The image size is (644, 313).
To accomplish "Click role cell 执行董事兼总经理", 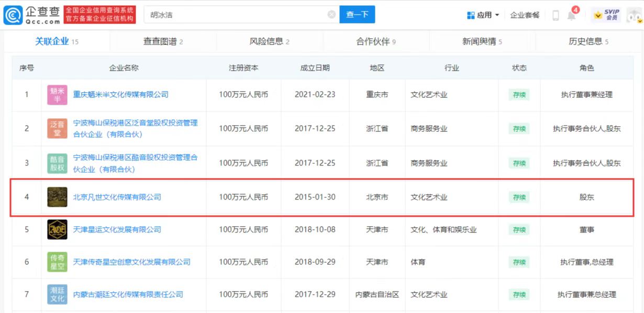I will pyautogui.click(x=586, y=295).
